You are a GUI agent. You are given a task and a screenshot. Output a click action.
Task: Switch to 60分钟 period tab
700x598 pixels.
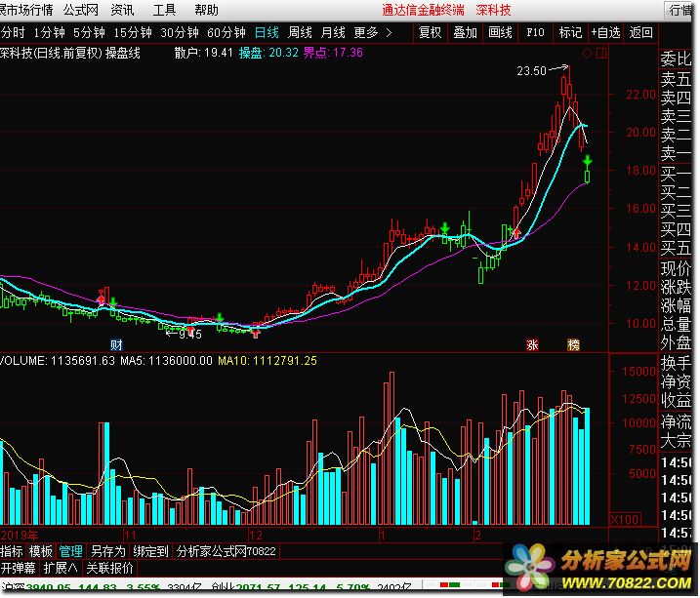226,32
